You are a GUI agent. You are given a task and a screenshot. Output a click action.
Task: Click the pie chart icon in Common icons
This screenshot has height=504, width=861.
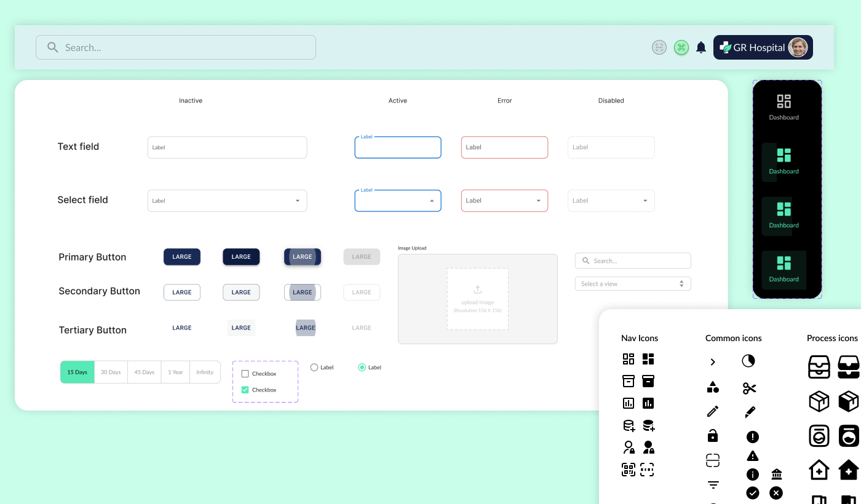pos(748,361)
